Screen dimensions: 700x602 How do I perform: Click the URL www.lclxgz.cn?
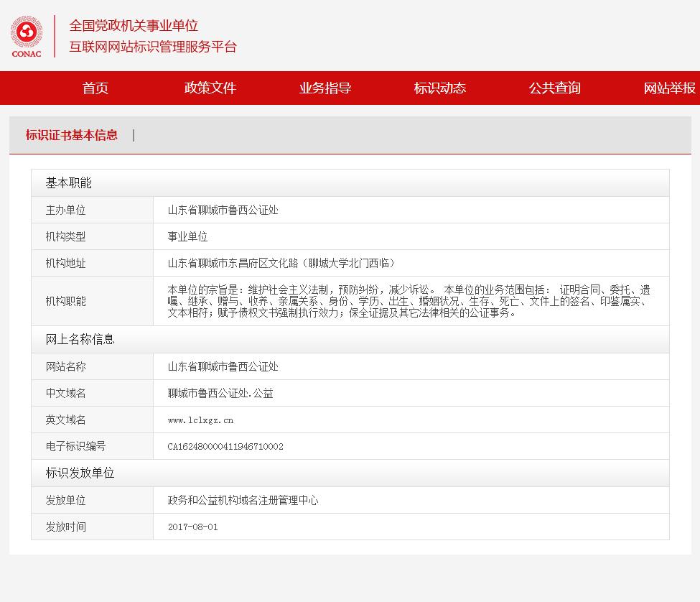point(200,420)
